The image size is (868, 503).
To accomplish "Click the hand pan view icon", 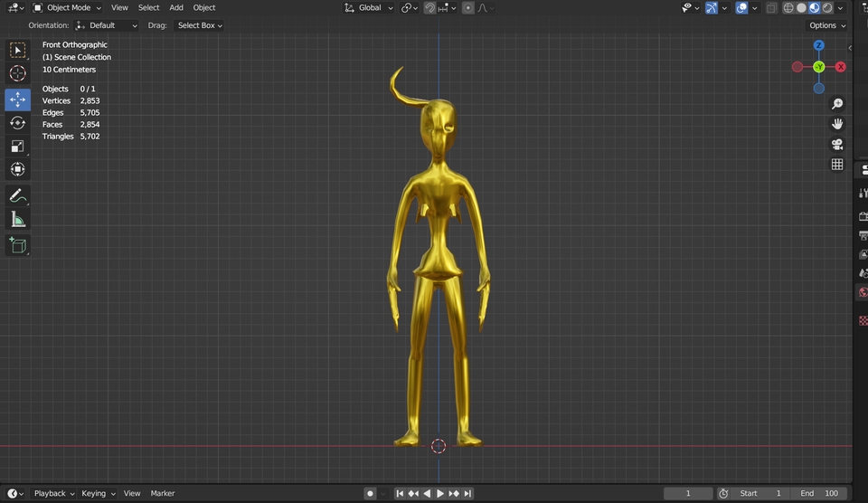I will [x=837, y=124].
